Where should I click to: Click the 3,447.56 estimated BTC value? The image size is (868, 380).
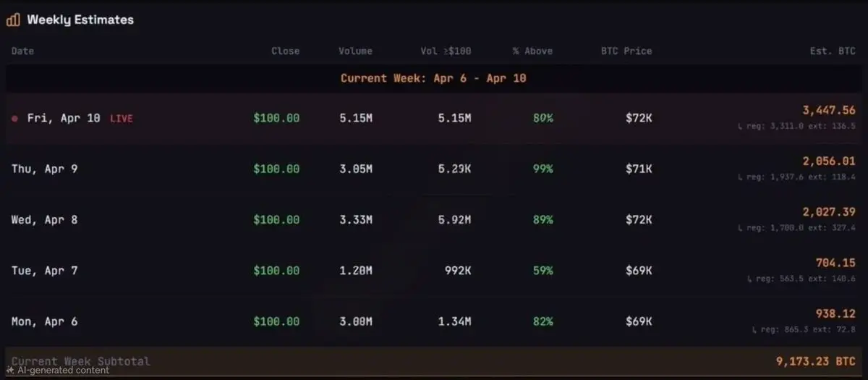(828, 111)
